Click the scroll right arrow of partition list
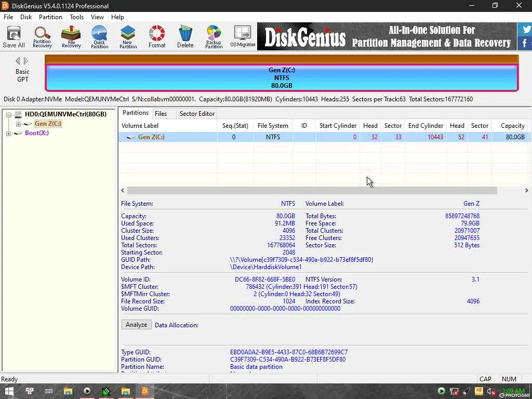The height and width of the screenshot is (399, 532). [x=526, y=190]
